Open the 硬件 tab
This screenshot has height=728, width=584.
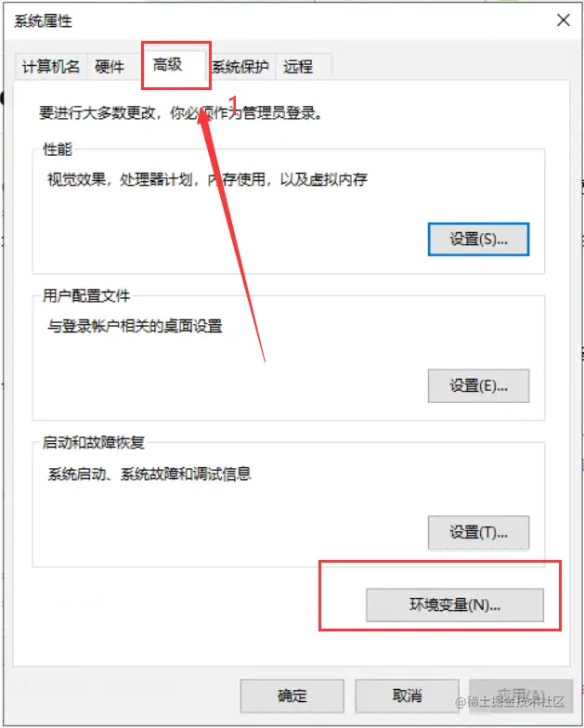[110, 67]
